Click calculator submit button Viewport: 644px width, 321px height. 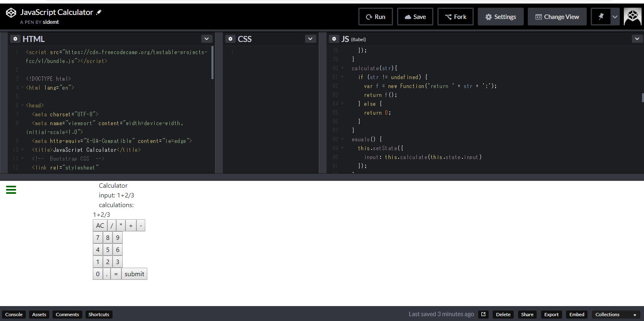(134, 274)
